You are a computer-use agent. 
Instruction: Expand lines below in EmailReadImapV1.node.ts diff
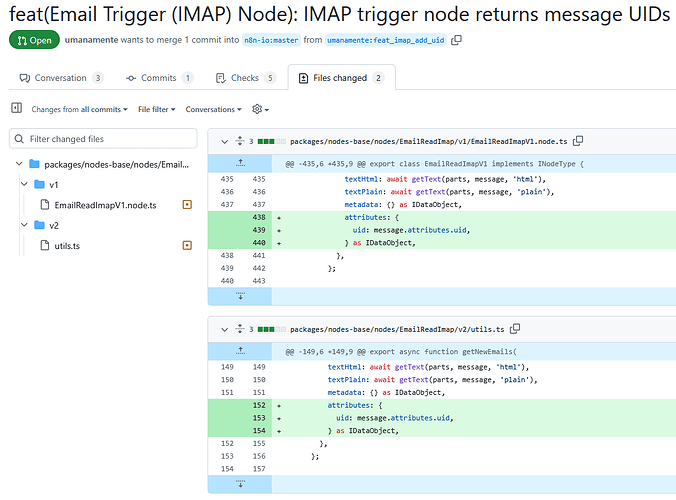click(240, 296)
